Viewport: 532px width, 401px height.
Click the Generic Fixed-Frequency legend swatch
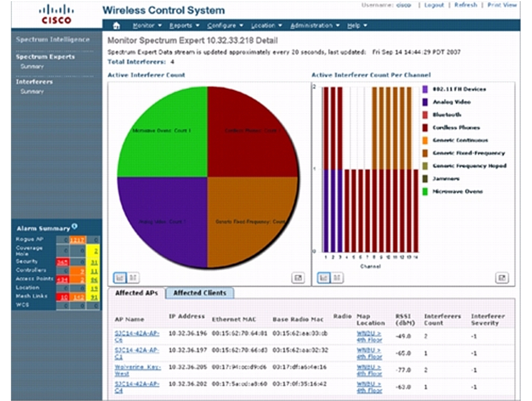coord(425,153)
